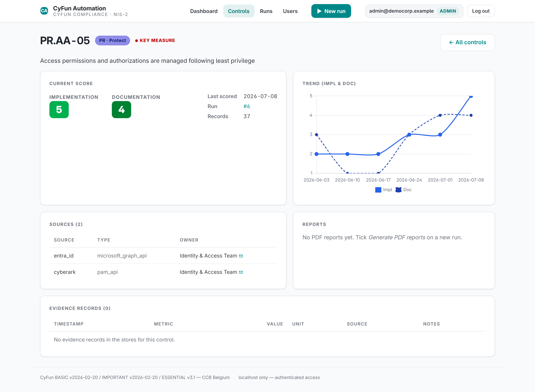Click the ADMIN role badge
535x392 pixels.
pyautogui.click(x=448, y=11)
